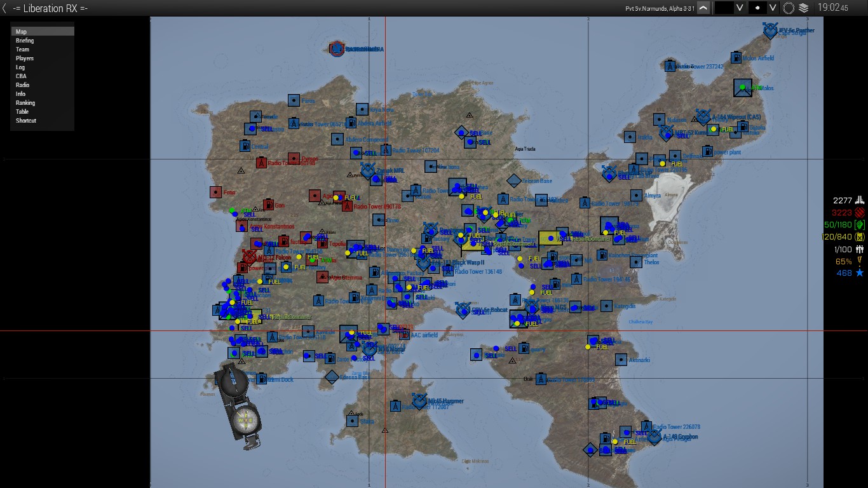Select the Radio Tower 237242 marker
This screenshot has height=488, width=868.
click(x=670, y=66)
